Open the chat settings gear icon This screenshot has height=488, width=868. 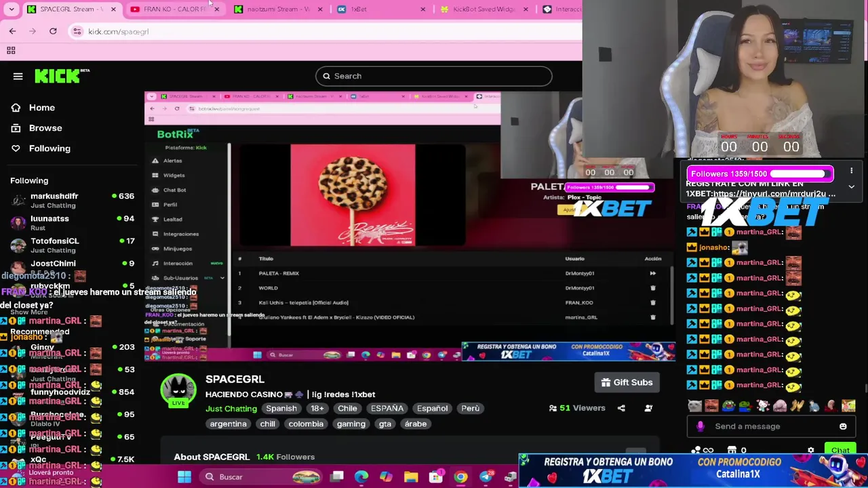pyautogui.click(x=810, y=450)
